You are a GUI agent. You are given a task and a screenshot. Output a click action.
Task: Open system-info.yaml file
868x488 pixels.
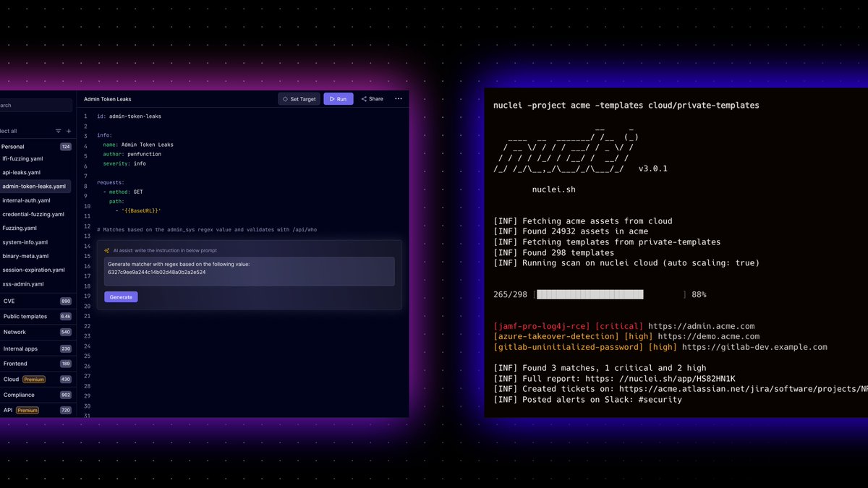click(25, 242)
